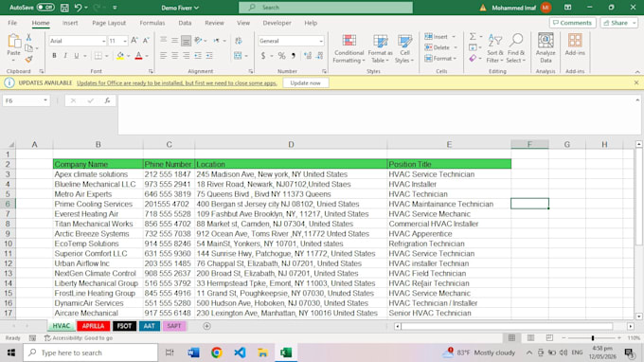This screenshot has height=362, width=644.
Task: Open the General number format dropdown
Action: coord(321,41)
